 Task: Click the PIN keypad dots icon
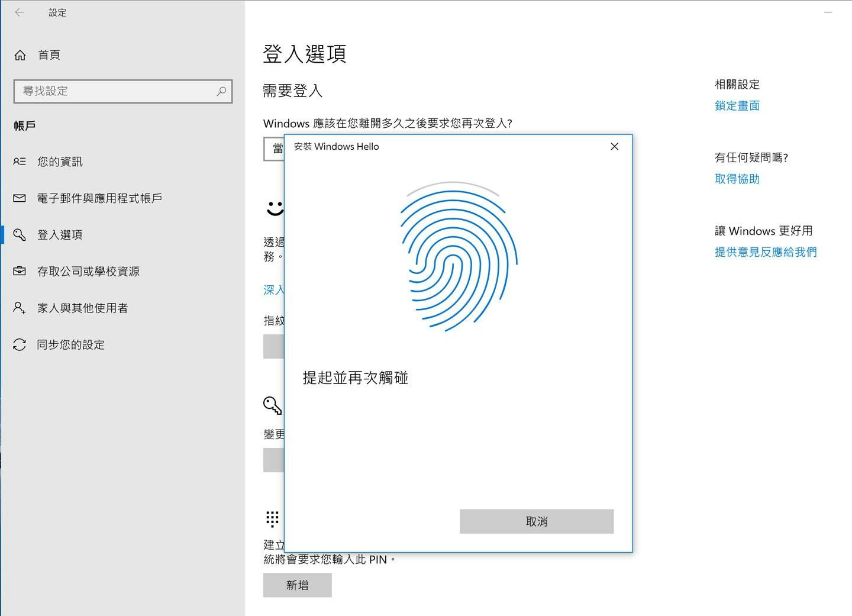(272, 519)
